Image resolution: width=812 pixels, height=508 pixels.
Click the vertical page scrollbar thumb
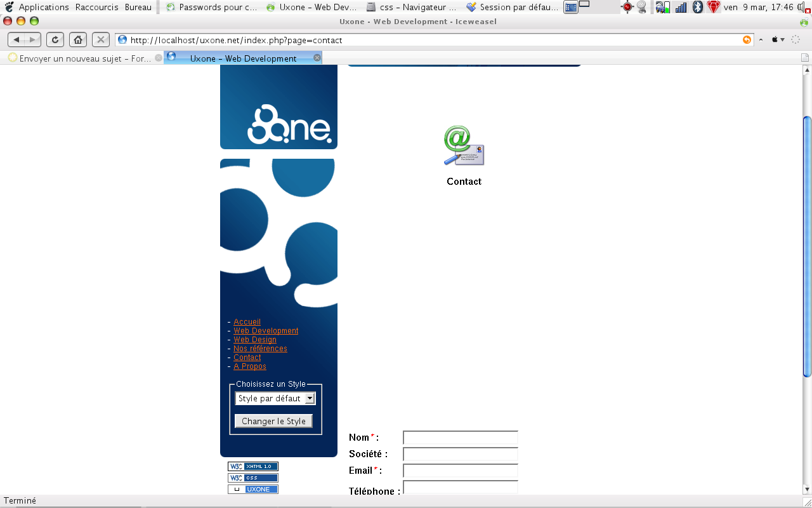point(807,246)
